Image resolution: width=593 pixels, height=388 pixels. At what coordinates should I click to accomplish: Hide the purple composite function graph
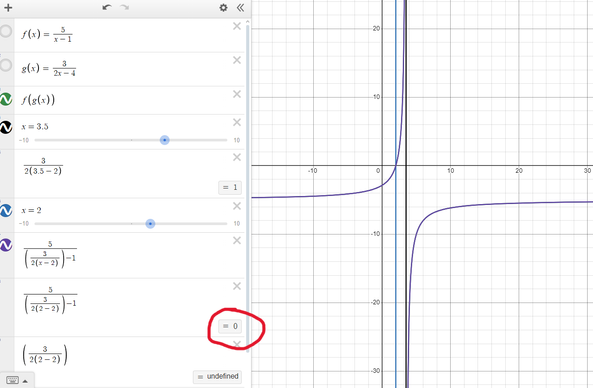pos(6,245)
